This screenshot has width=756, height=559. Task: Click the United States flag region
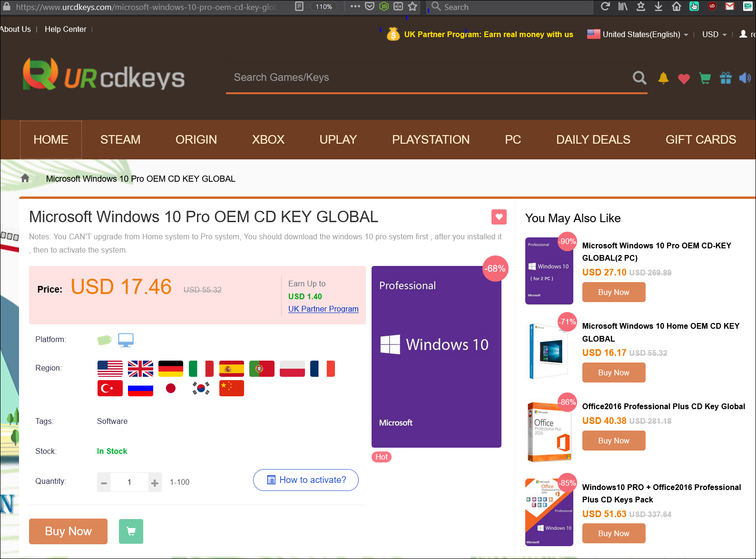pyautogui.click(x=110, y=369)
